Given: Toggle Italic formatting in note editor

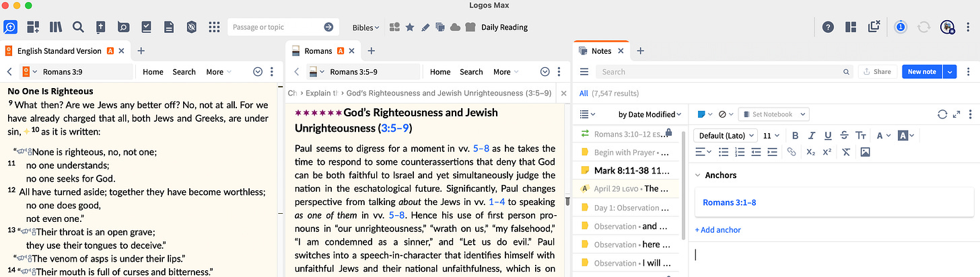Looking at the screenshot, I should [x=812, y=135].
